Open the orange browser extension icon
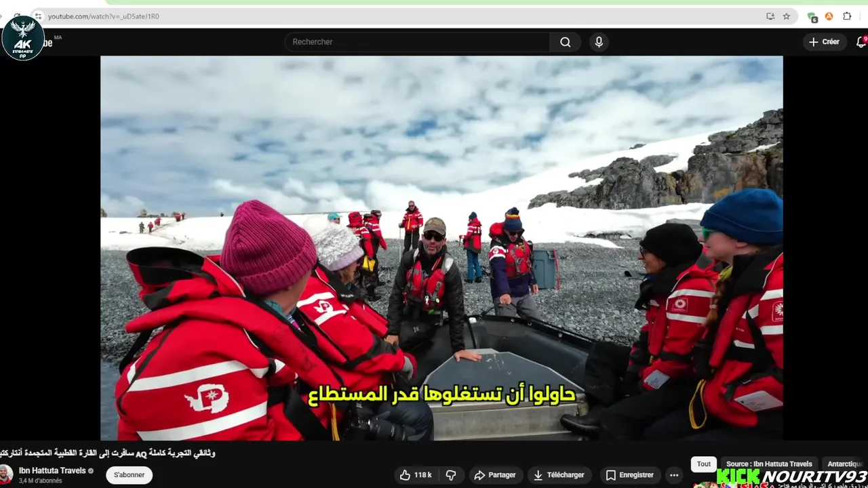 click(x=829, y=16)
